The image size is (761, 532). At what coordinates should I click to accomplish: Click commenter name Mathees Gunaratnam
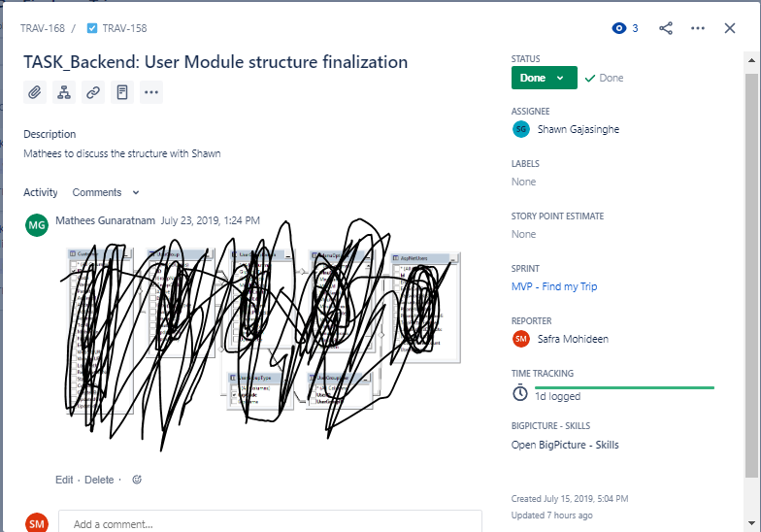[105, 220]
